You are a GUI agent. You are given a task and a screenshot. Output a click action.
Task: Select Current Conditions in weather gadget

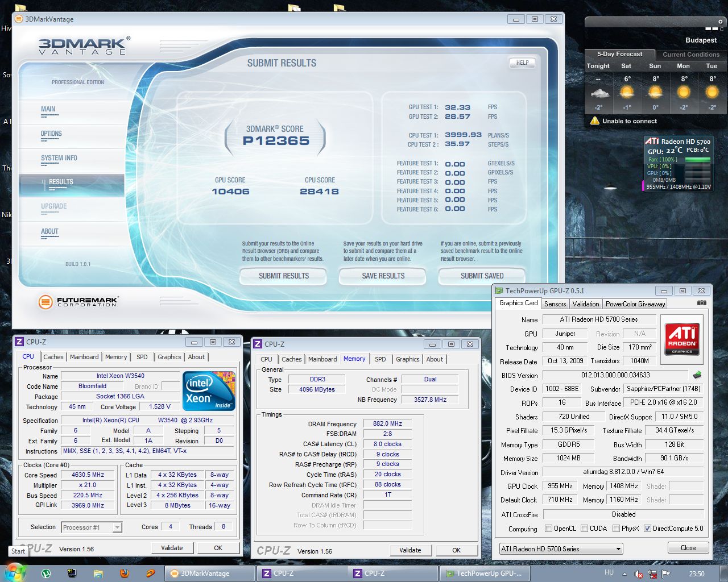690,55
